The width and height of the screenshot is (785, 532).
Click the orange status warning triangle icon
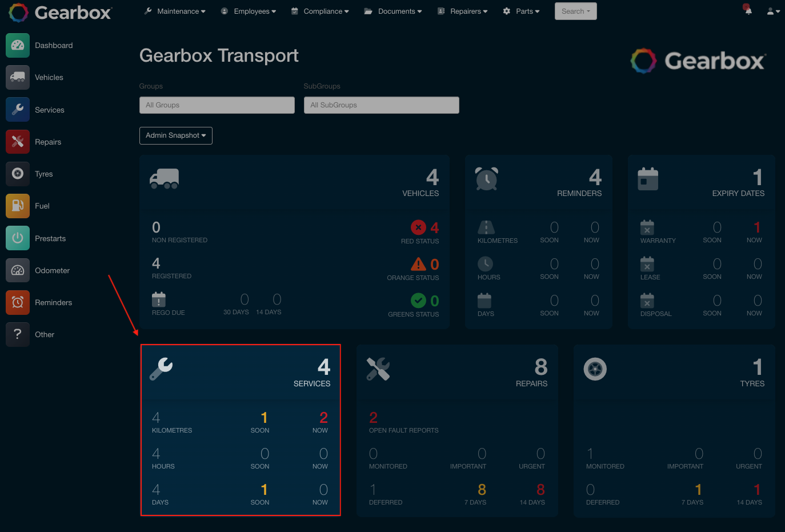(419, 264)
